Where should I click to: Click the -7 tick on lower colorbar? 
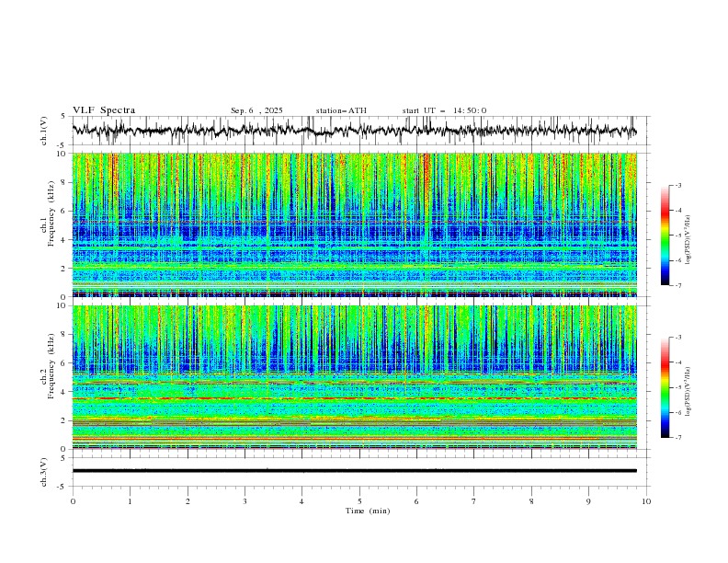678,438
